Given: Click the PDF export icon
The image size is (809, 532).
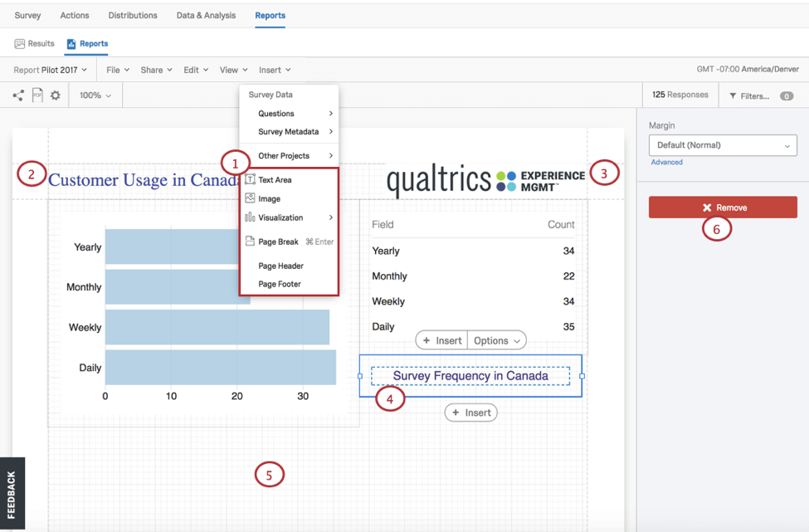Looking at the screenshot, I should tap(37, 95).
